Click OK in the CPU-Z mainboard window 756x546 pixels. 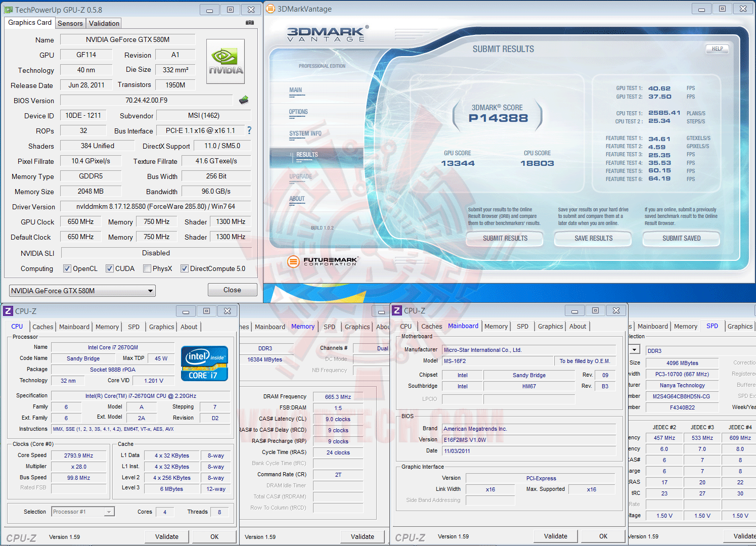(x=603, y=536)
